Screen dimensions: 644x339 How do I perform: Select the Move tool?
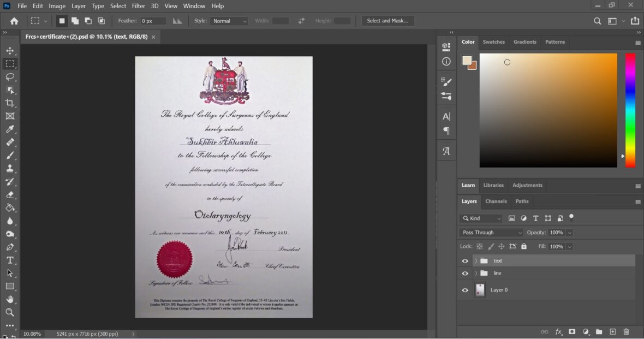tap(10, 50)
